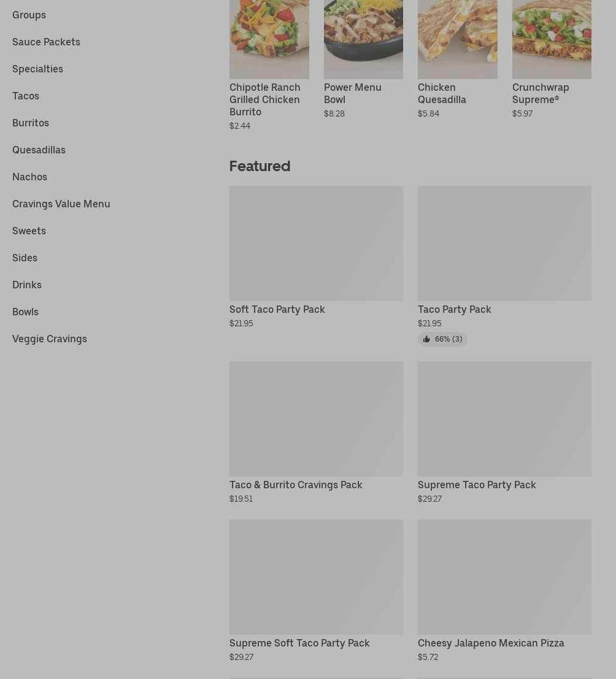Select the Taco Party Pack item
Viewport: 616px width, 679px height.
click(505, 257)
